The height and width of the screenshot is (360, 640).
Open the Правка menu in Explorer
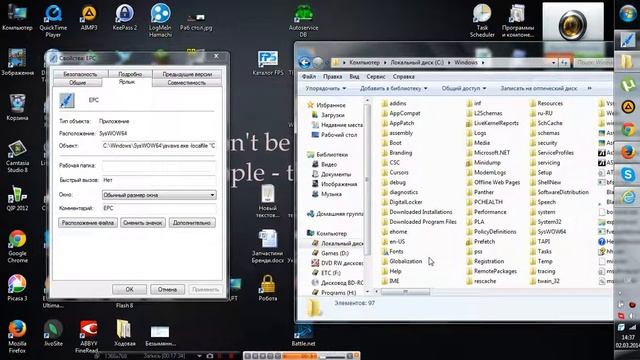tap(332, 77)
